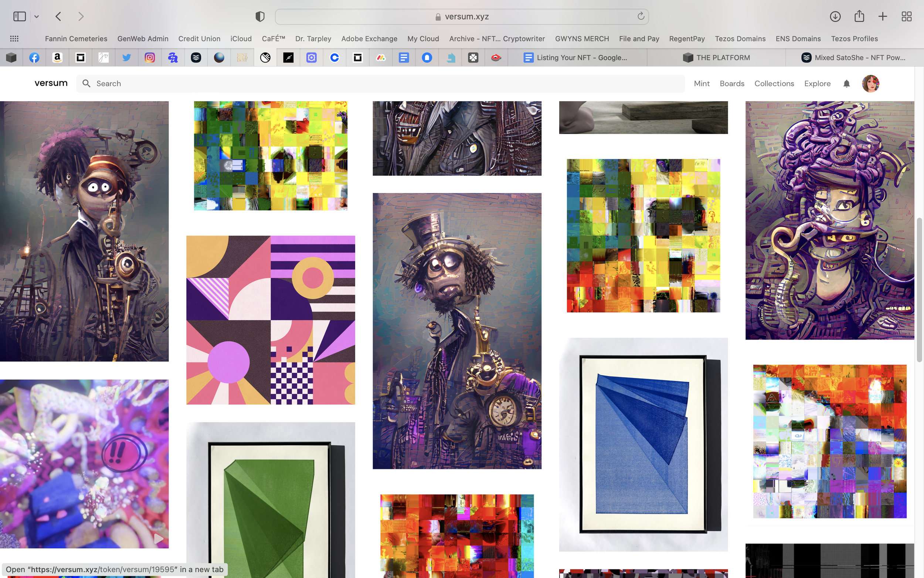Screen dimensions: 924x578
Task: Click the versum search field
Action: pos(382,83)
